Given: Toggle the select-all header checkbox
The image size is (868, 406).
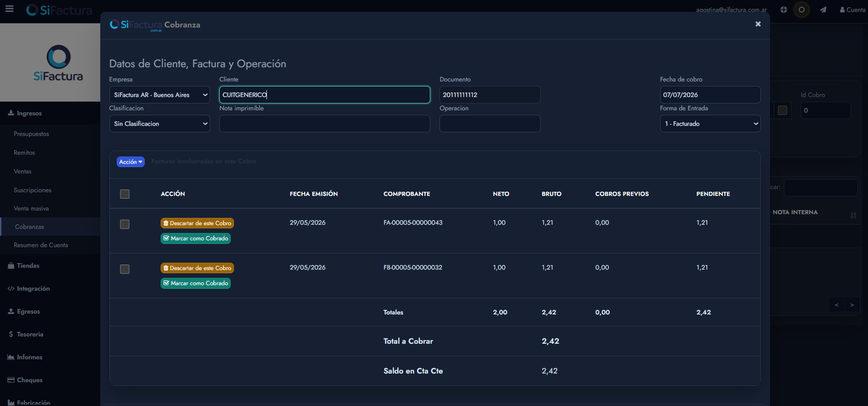Looking at the screenshot, I should [125, 194].
